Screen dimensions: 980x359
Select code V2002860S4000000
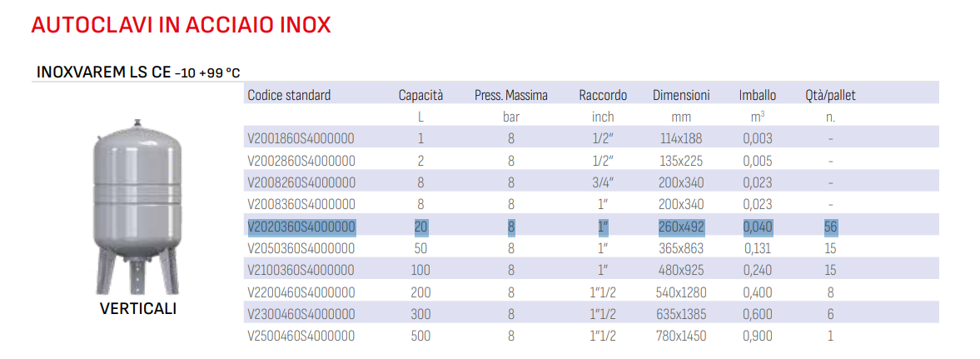click(x=301, y=161)
